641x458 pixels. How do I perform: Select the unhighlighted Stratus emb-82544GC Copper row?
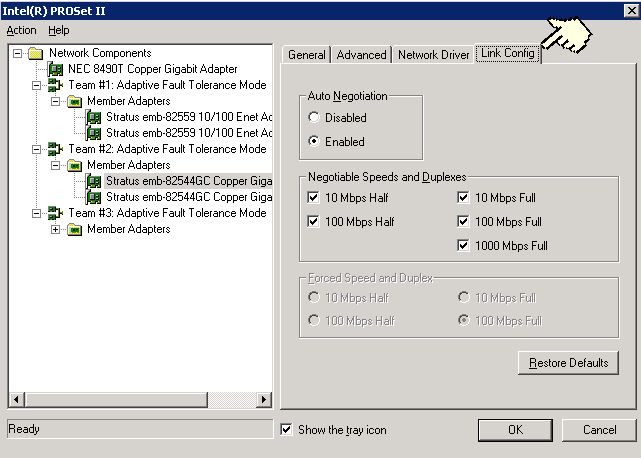(x=188, y=197)
